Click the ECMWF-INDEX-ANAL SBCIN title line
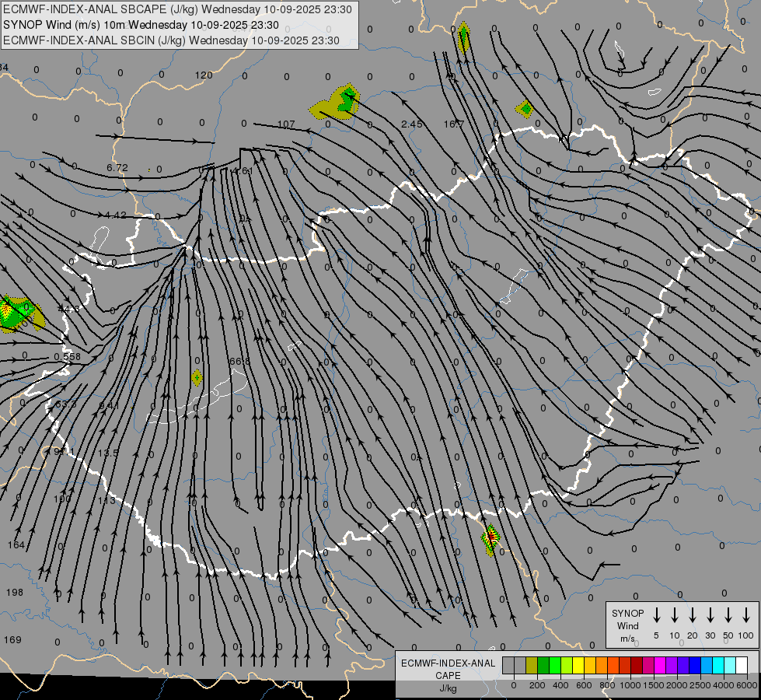 pos(171,40)
